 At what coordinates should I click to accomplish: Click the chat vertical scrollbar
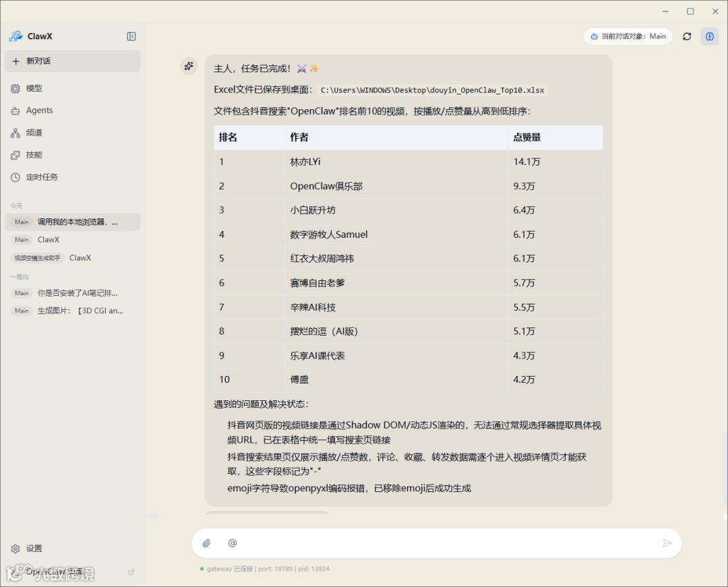coord(725,468)
